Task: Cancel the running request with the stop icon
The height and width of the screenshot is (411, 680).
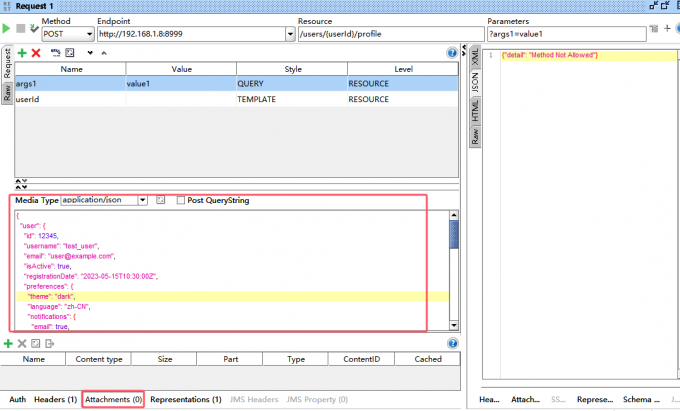Action: tap(20, 28)
